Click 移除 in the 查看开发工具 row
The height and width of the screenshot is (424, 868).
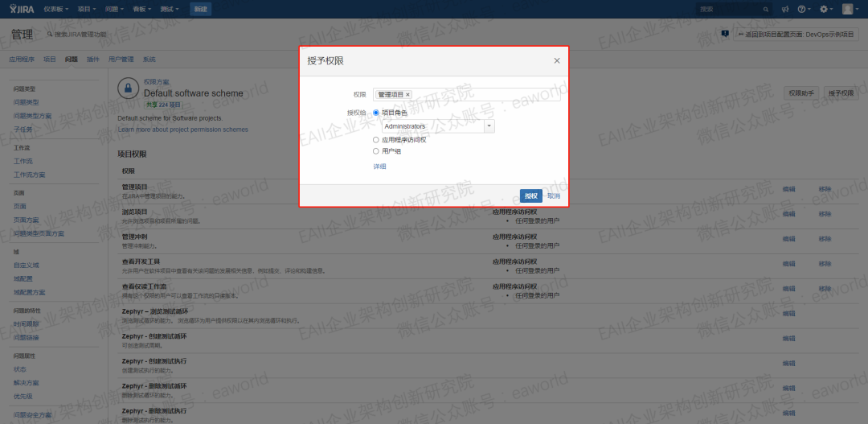point(825,263)
